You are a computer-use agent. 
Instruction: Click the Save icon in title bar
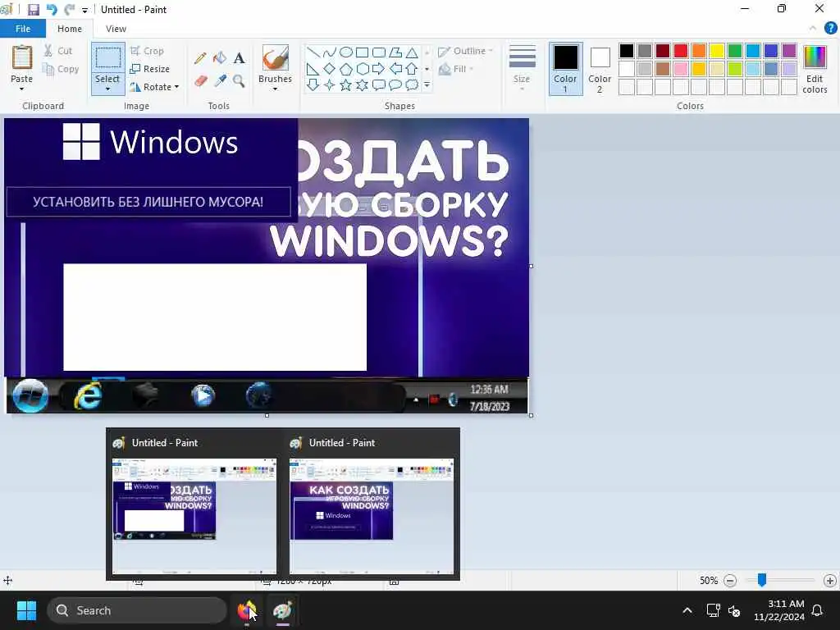(33, 10)
